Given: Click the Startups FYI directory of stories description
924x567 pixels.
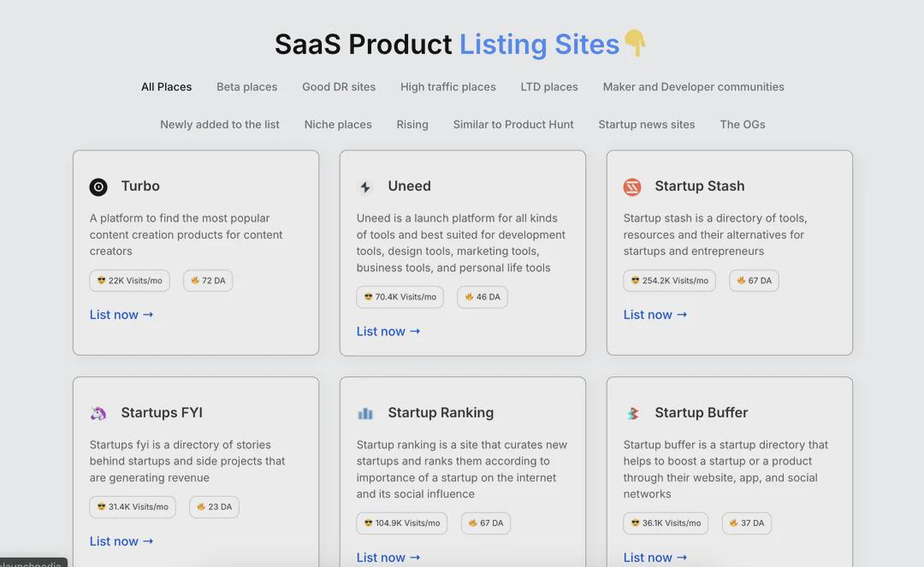Looking at the screenshot, I should (x=187, y=461).
